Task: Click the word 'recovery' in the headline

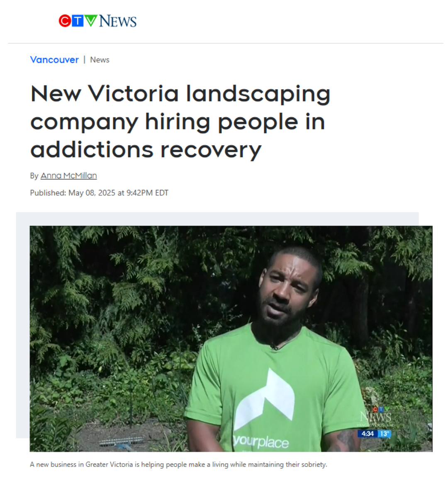Action: (x=211, y=151)
